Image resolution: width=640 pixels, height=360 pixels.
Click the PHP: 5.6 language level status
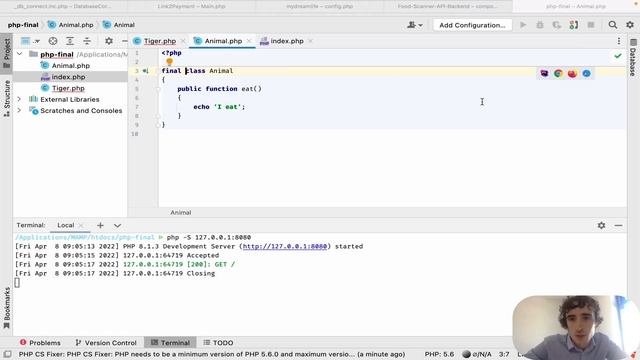[x=439, y=354]
